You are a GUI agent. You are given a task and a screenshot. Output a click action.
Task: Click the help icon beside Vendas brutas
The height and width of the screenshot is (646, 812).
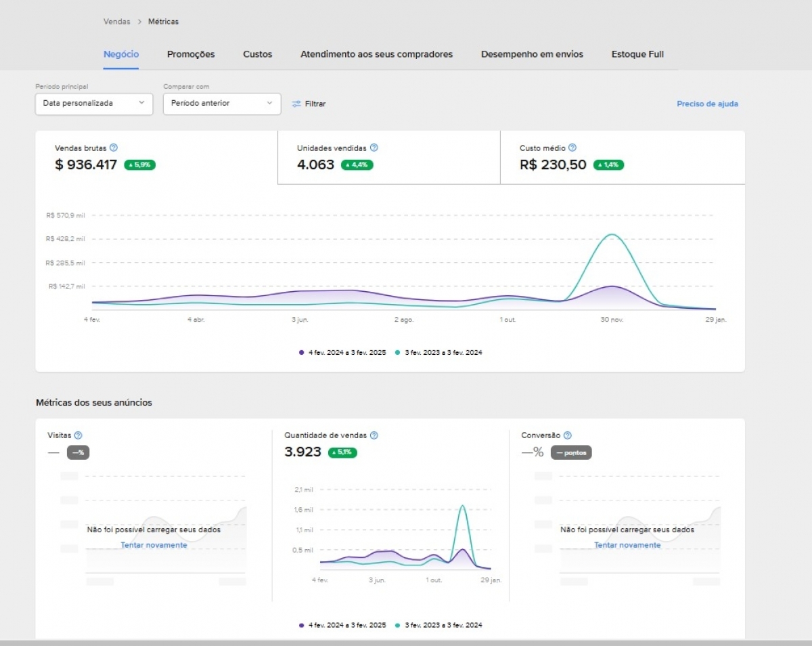click(x=114, y=148)
